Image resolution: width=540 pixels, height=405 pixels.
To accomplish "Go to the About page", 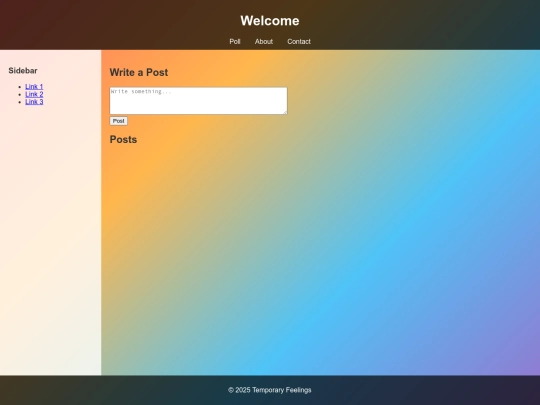I will click(x=264, y=41).
